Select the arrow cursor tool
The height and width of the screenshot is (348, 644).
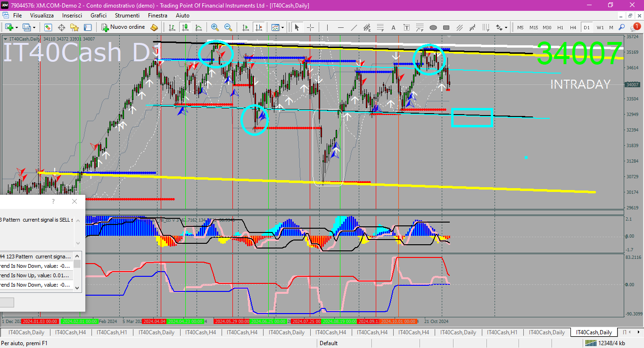pos(297,27)
